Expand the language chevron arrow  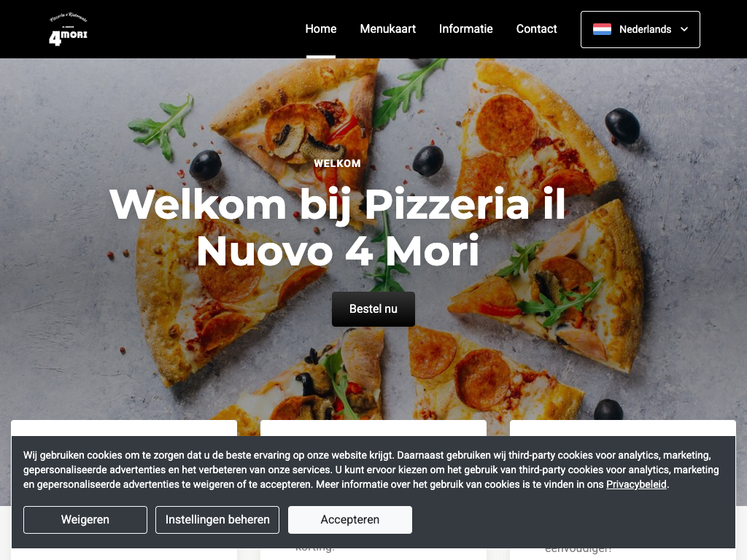[684, 29]
